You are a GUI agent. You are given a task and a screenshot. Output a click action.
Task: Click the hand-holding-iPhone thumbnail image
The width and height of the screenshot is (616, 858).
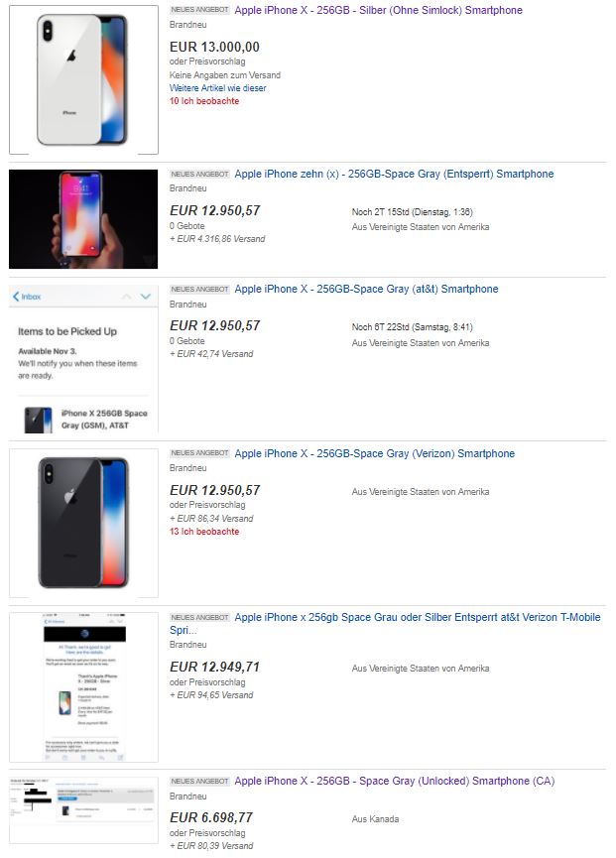pos(83,219)
